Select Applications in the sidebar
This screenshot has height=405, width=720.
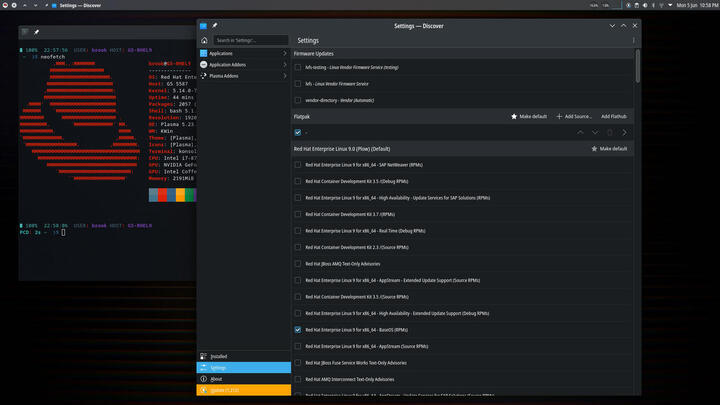pyautogui.click(x=244, y=53)
